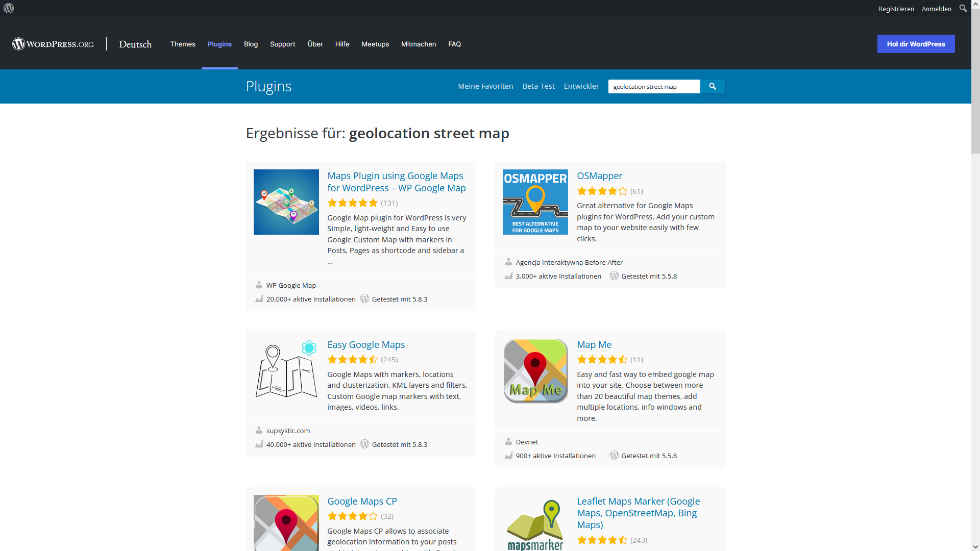Image resolution: width=980 pixels, height=551 pixels.
Task: Click the Anmelden link
Action: coord(936,9)
